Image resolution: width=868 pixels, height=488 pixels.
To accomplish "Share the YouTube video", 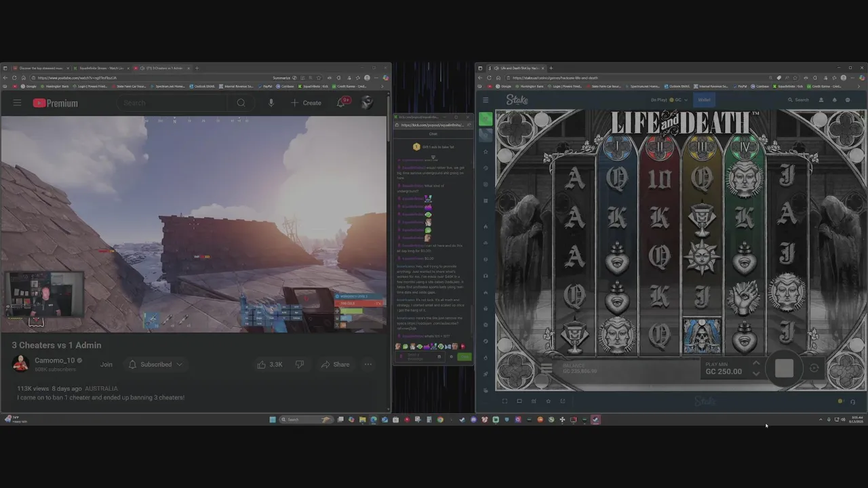I will pos(335,365).
